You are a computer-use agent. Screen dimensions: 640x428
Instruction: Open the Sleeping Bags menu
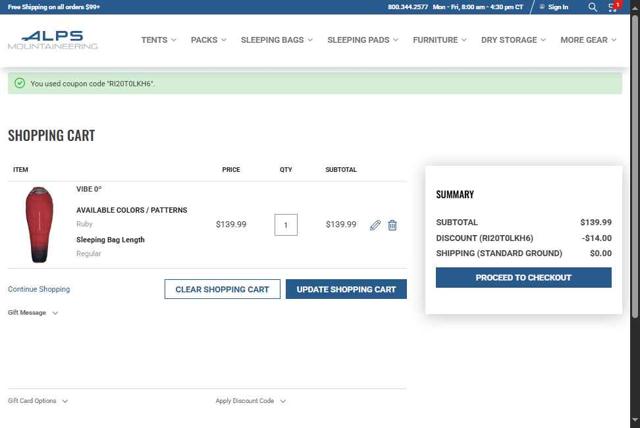276,40
